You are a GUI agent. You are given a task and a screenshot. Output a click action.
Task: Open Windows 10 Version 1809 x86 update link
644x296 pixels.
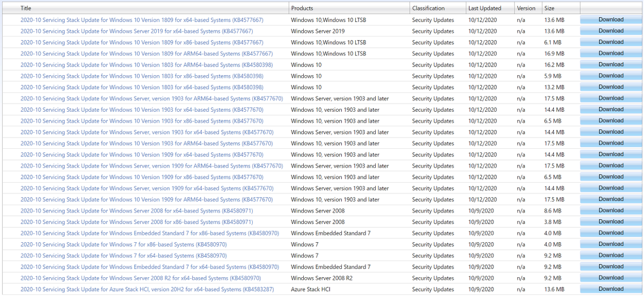click(x=142, y=42)
